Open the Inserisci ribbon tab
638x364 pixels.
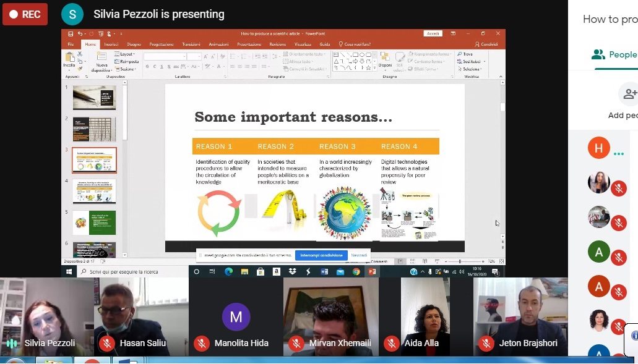(x=111, y=44)
